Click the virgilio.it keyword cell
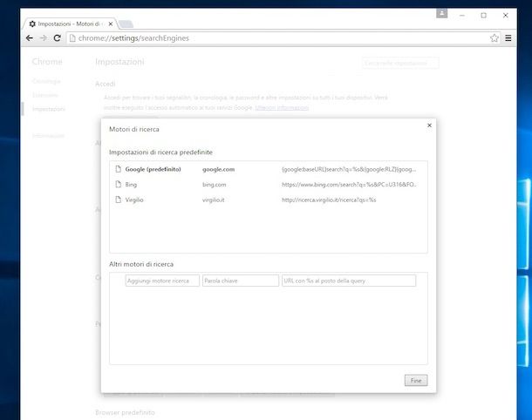Image resolution: width=532 pixels, height=420 pixels. pos(213,200)
